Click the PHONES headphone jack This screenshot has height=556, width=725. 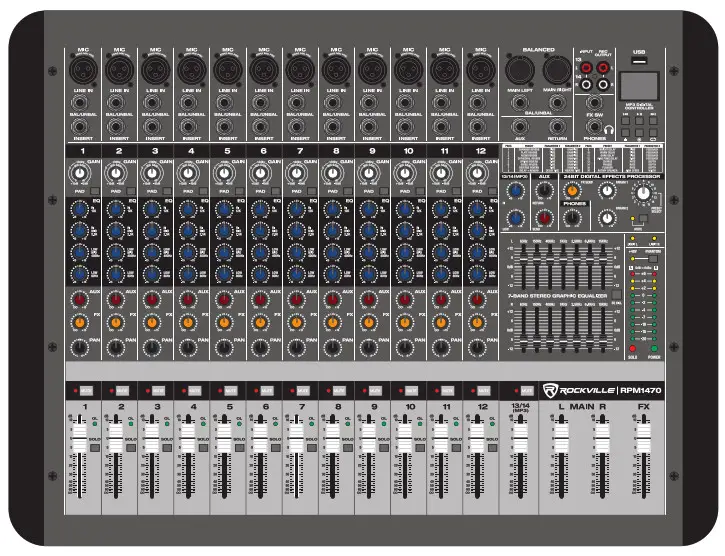[594, 126]
